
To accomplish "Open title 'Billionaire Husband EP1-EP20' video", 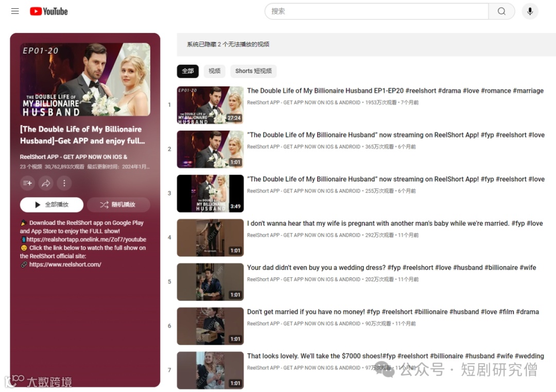I will (x=395, y=91).
